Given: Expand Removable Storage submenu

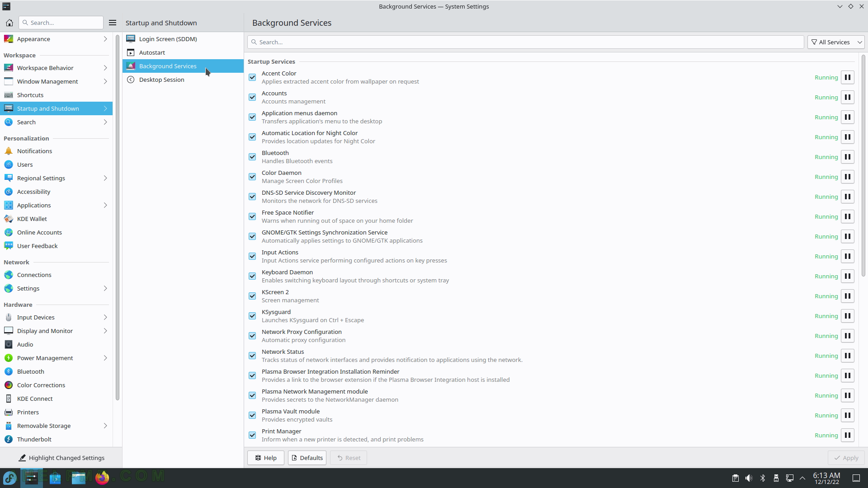Looking at the screenshot, I should pyautogui.click(x=105, y=426).
